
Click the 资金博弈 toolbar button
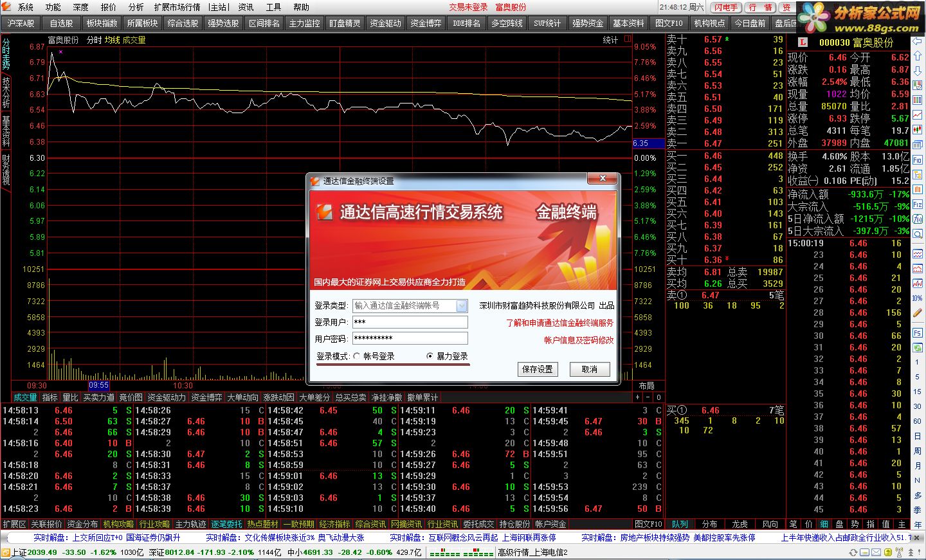(426, 23)
